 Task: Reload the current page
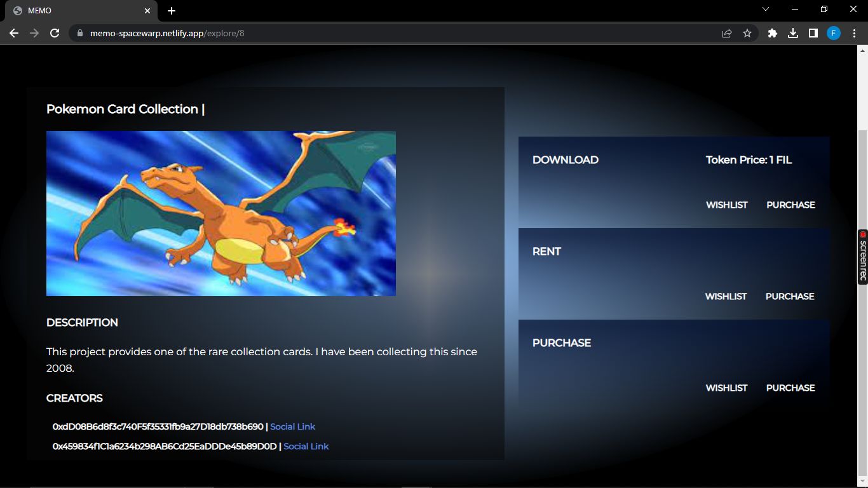point(55,33)
